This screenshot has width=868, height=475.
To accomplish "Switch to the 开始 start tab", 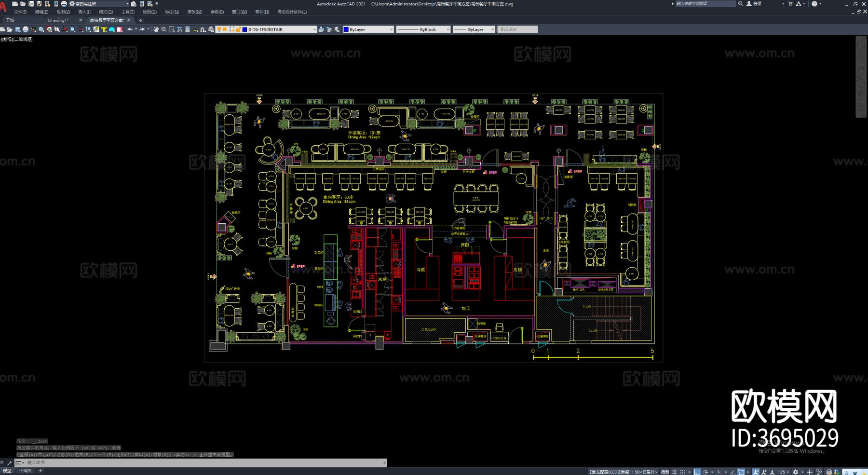I will point(10,20).
